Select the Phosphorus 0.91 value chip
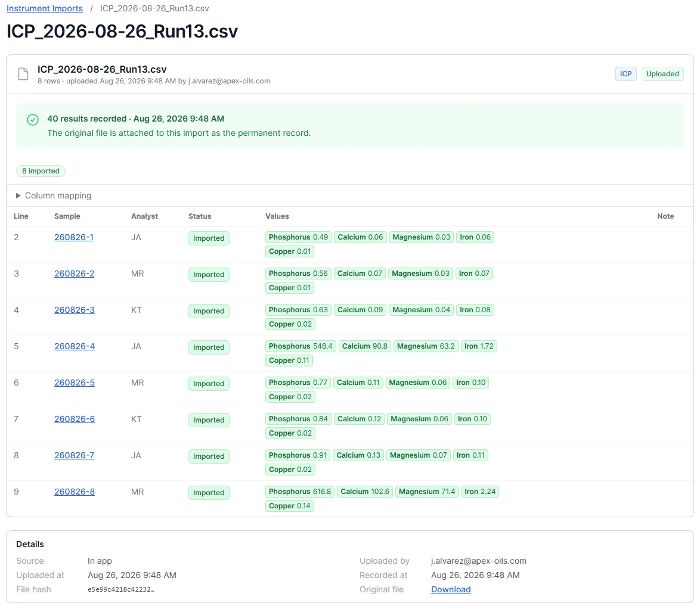This screenshot has width=700, height=609. (x=298, y=455)
